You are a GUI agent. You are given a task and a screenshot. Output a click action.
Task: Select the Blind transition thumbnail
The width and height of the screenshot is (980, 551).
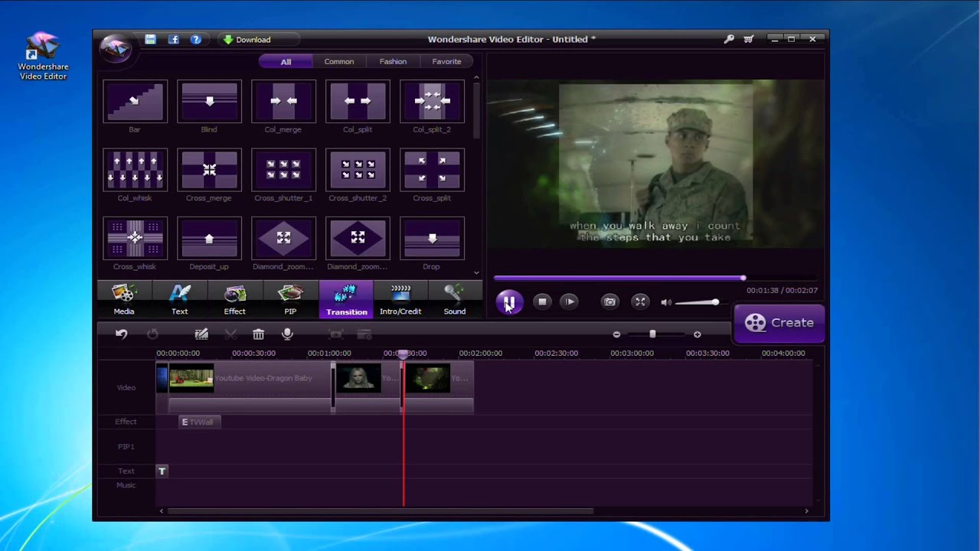209,101
